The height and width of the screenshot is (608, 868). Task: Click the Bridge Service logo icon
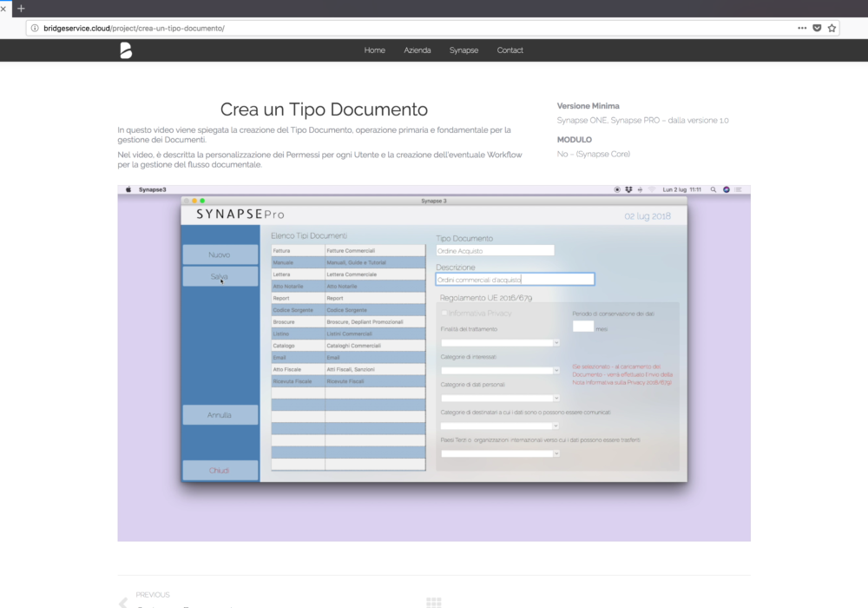pyautogui.click(x=126, y=50)
